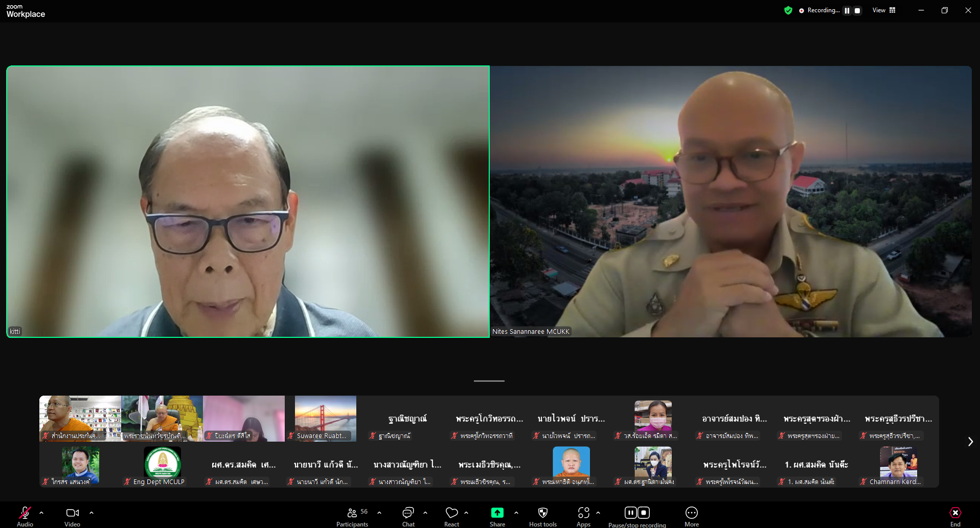
Task: Expand audio settings arrow
Action: (41, 513)
